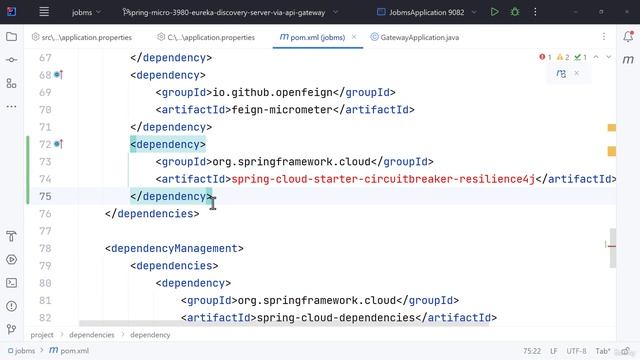This screenshot has width=640, height=360.
Task: Click the vertical scrollbar thumb
Action: (613, 248)
